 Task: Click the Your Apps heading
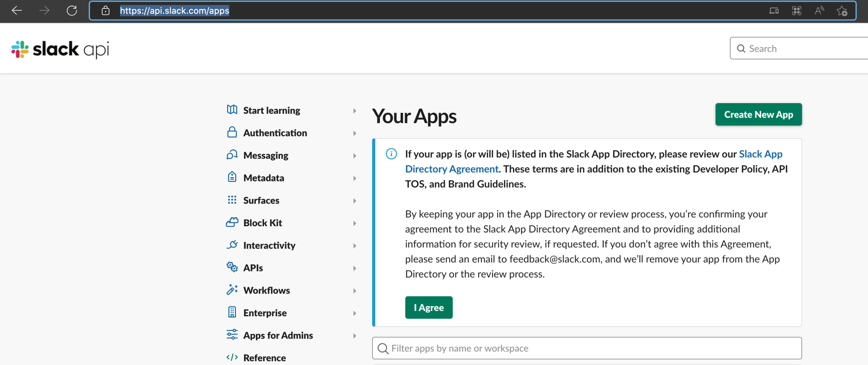click(x=414, y=116)
